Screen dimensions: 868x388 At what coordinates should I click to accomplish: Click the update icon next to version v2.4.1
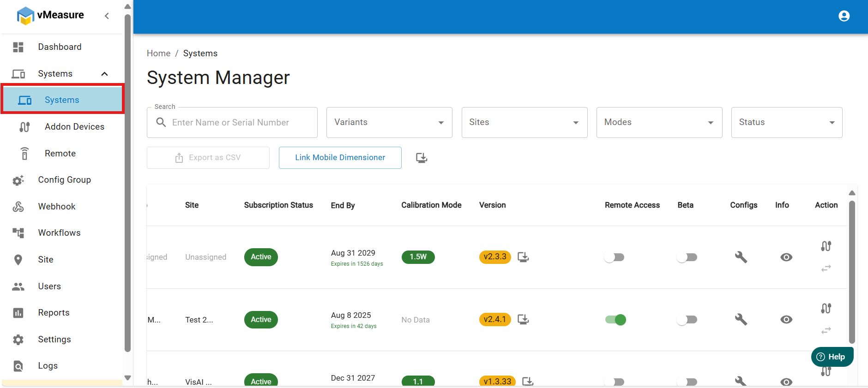point(523,319)
